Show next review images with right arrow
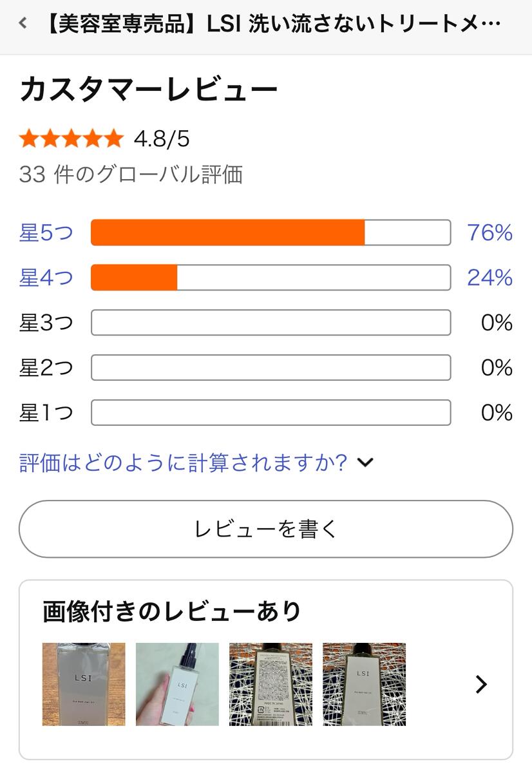Screen dimensions: 532x773 [480, 684]
